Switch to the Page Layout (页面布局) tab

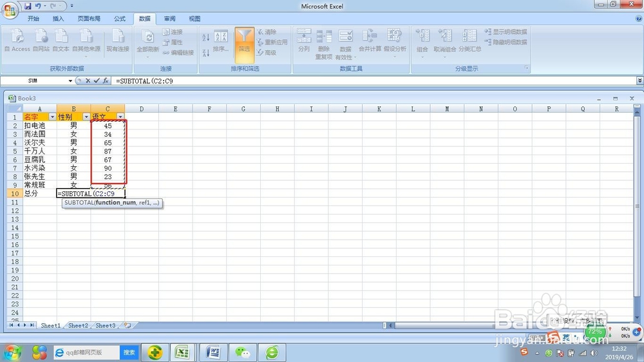coord(89,19)
